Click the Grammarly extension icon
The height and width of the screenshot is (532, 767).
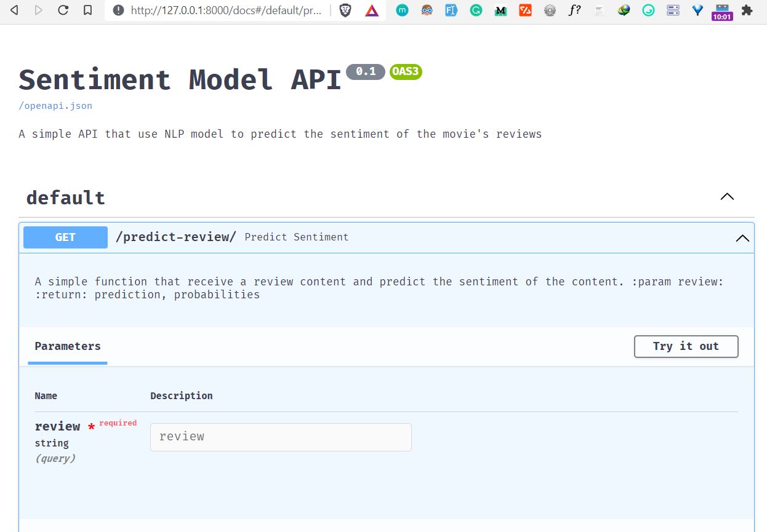[x=476, y=10]
